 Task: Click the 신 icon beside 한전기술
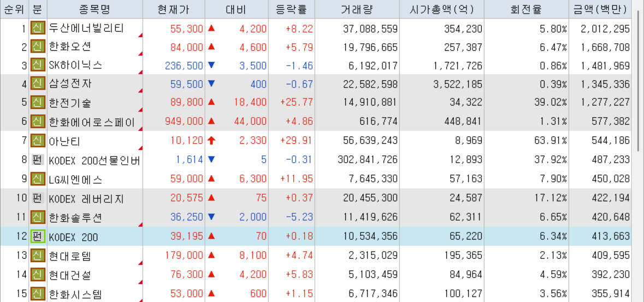(x=38, y=102)
